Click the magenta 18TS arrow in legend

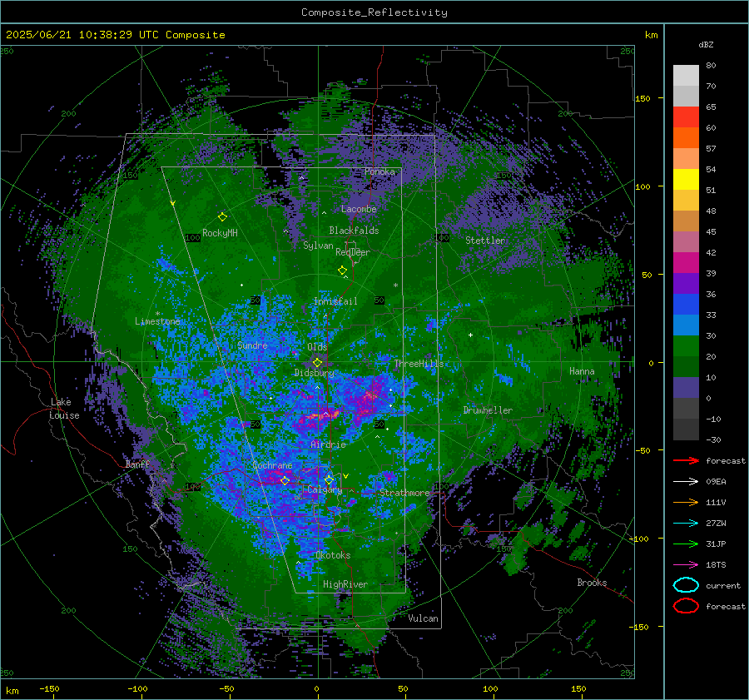point(686,565)
